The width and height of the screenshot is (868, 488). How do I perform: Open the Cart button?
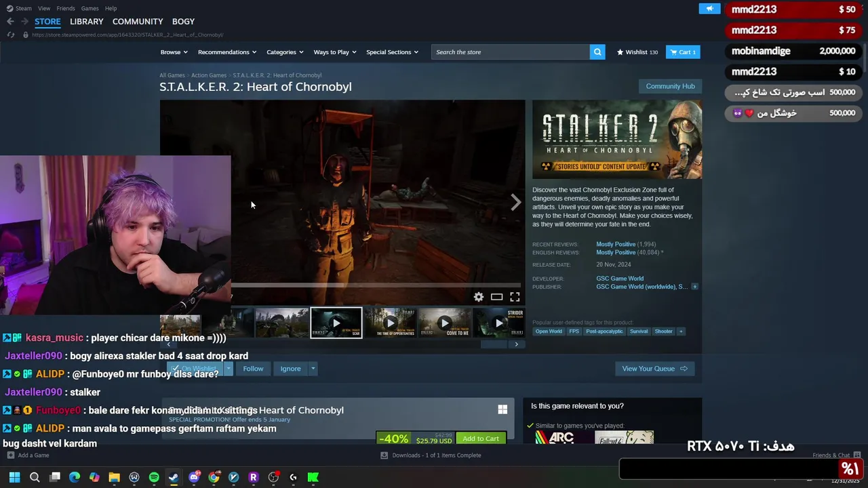click(x=683, y=52)
